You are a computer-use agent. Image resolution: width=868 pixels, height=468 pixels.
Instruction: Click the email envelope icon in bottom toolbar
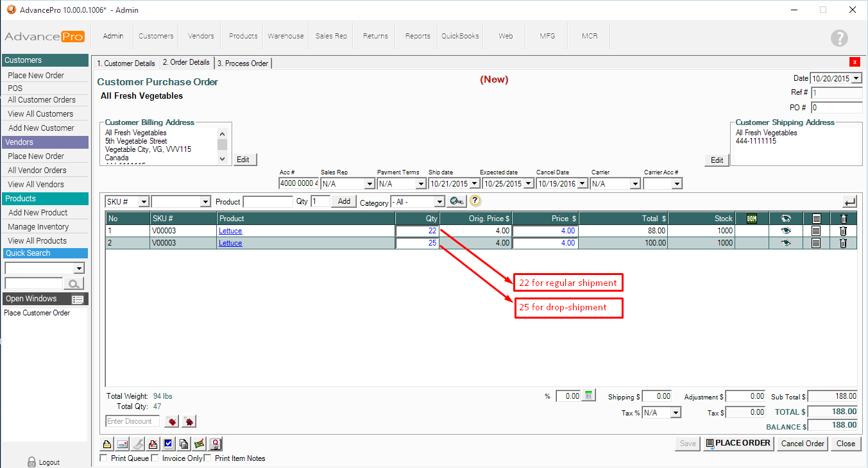pyautogui.click(x=123, y=444)
